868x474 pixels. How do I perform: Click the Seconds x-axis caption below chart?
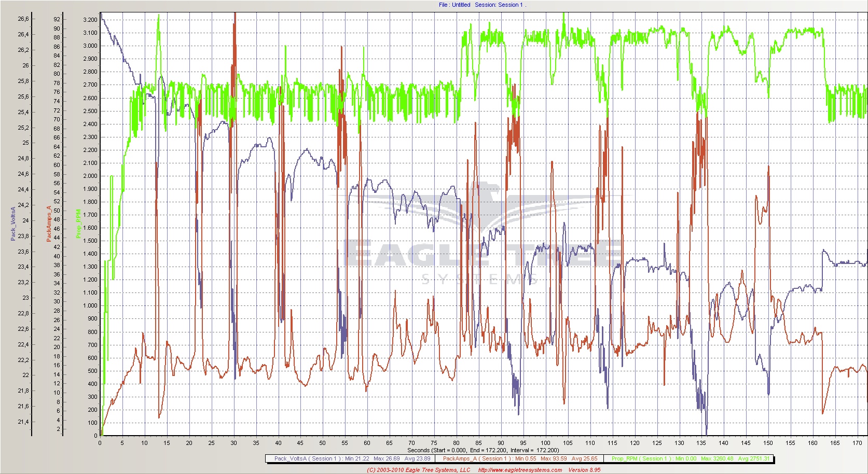pos(483,450)
